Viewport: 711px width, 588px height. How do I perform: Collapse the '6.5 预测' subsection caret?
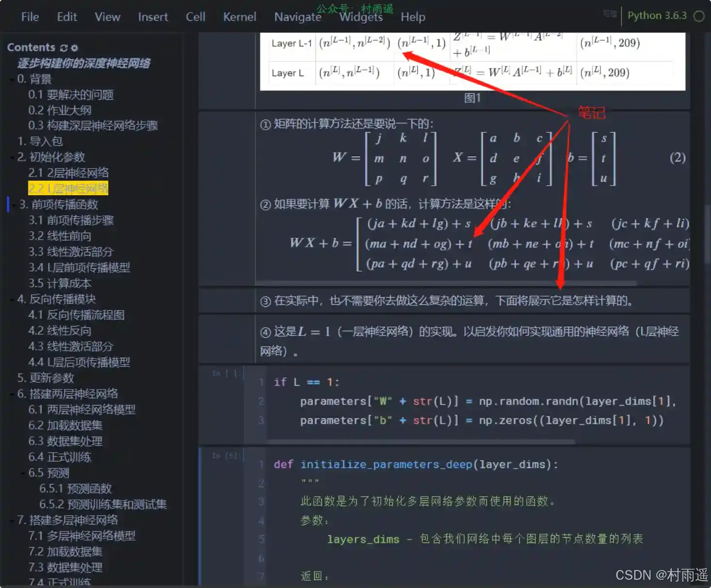point(23,473)
